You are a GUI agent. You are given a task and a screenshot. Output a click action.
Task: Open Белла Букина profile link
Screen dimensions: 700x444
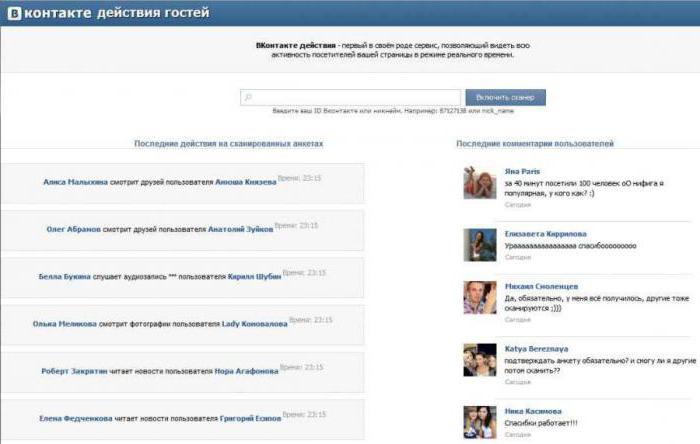click(x=64, y=276)
